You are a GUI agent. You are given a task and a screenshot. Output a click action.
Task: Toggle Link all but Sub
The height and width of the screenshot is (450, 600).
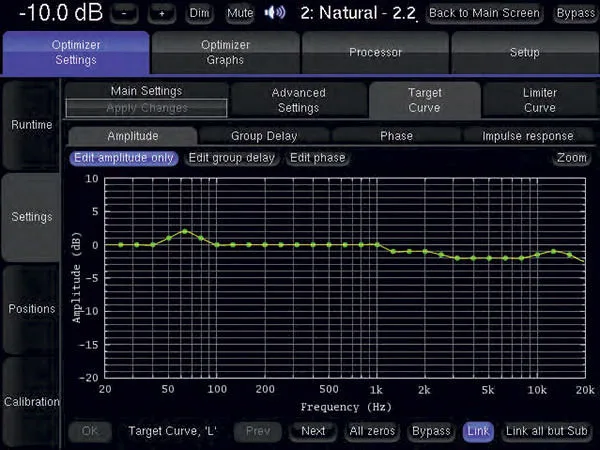tap(546, 431)
